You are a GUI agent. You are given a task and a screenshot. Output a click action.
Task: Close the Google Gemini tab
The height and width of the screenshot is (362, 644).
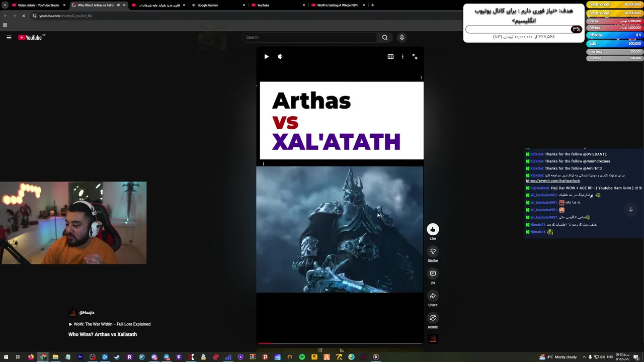coord(244,5)
